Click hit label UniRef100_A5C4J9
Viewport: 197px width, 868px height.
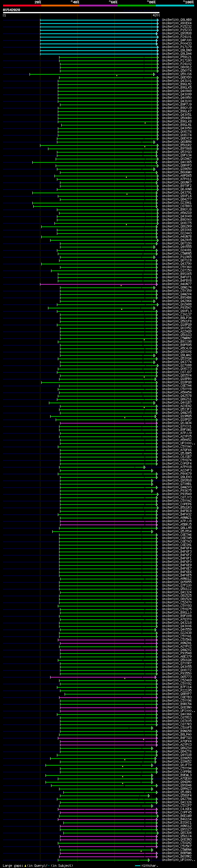[x=177, y=349]
